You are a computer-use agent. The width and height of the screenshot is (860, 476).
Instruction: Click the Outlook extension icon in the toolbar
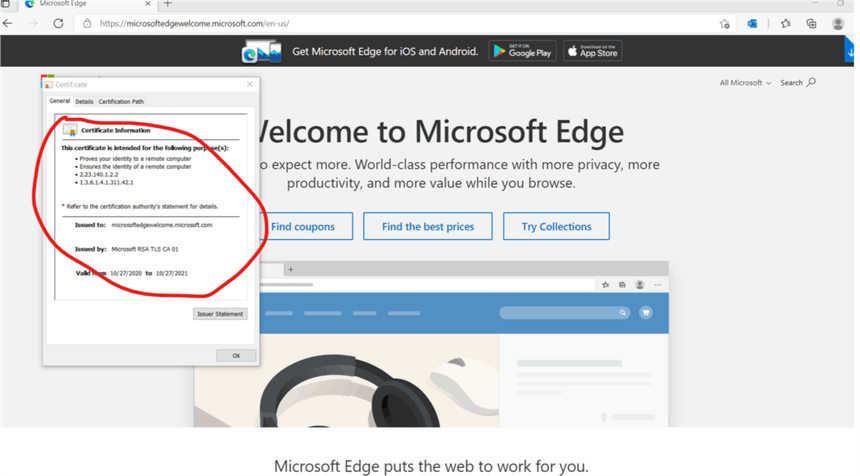753,23
